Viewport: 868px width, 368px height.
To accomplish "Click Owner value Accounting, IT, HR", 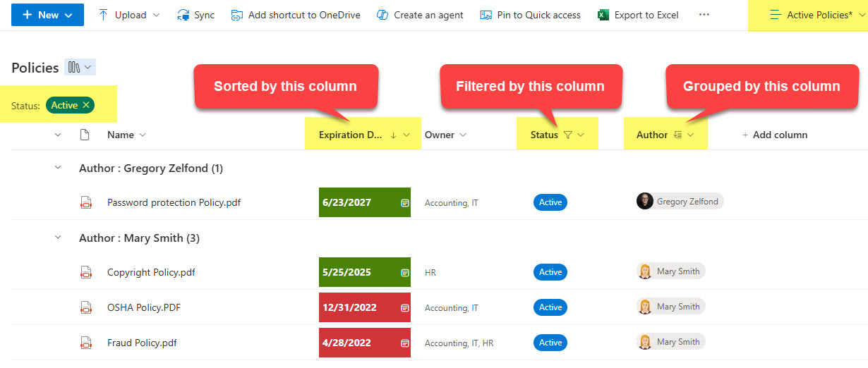I will click(459, 343).
